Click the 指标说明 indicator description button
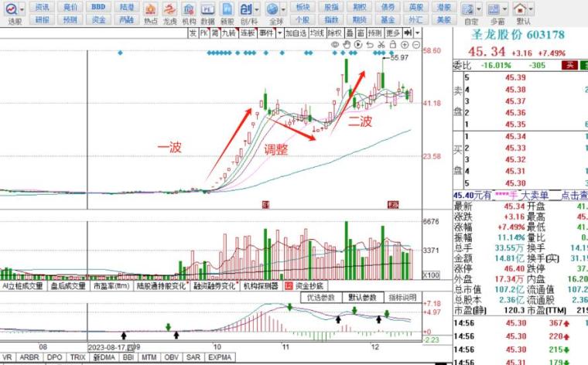 click(402, 297)
